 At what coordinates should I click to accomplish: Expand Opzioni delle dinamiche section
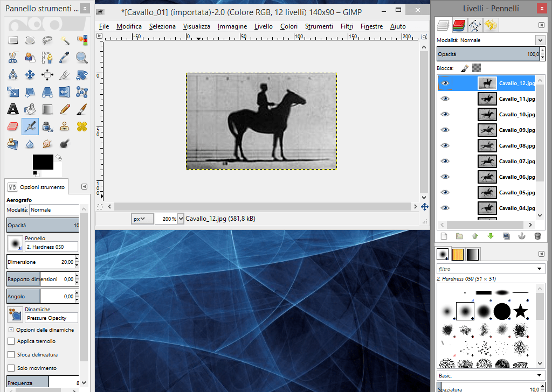pos(11,330)
